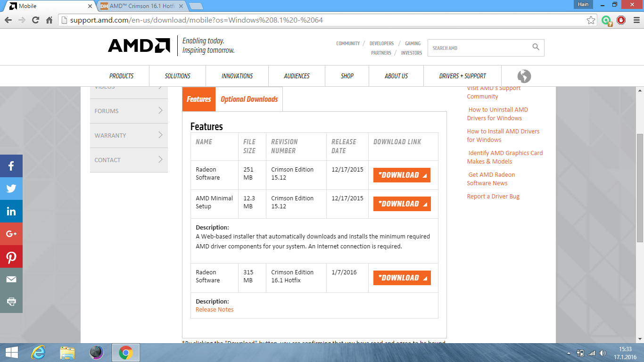Click Chrome icon on taskbar
Viewport: 644px width, 362px height.
(125, 353)
